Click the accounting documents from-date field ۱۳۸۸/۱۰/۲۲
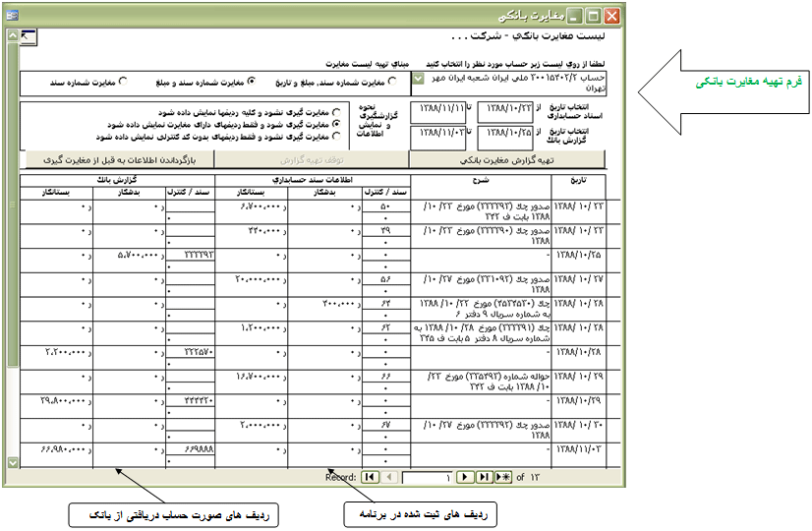 tap(505, 113)
